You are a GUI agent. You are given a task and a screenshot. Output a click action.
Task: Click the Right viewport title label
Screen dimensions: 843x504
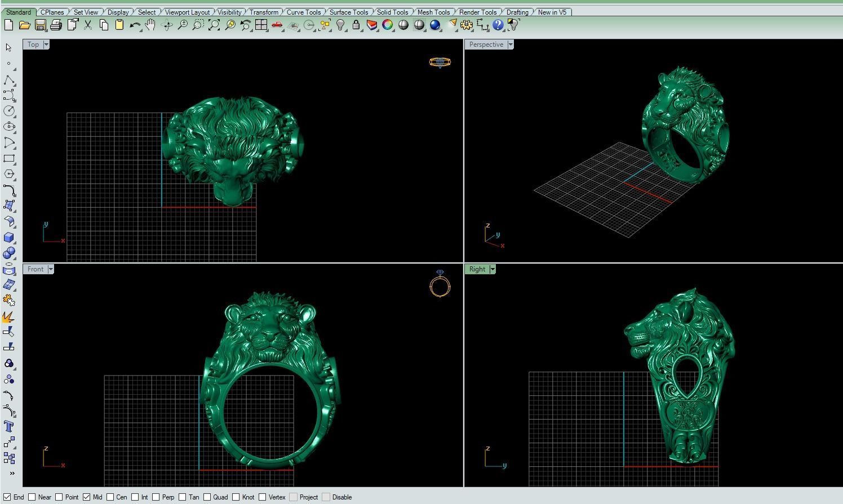(x=477, y=269)
